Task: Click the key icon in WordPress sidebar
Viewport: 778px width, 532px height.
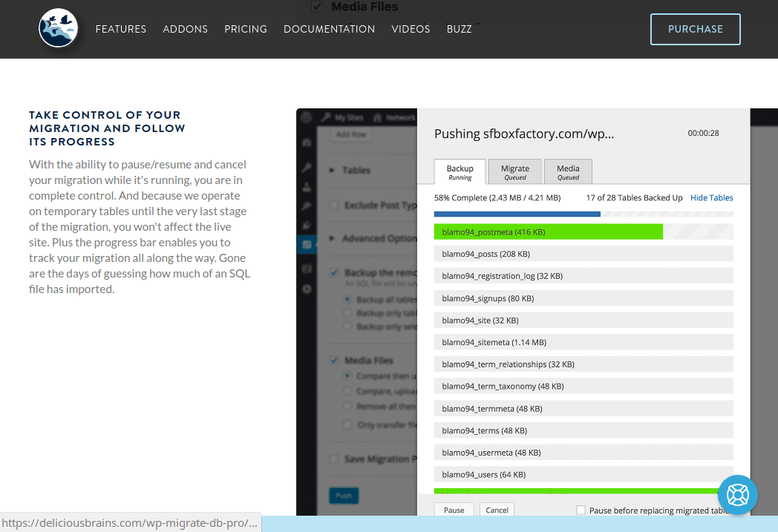Action: (307, 168)
